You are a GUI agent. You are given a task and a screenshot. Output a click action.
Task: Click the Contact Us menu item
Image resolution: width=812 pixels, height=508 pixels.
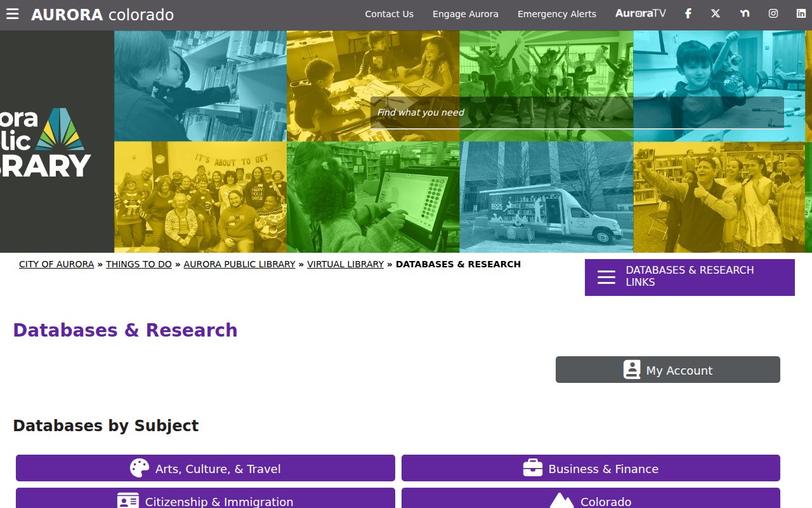click(x=389, y=14)
